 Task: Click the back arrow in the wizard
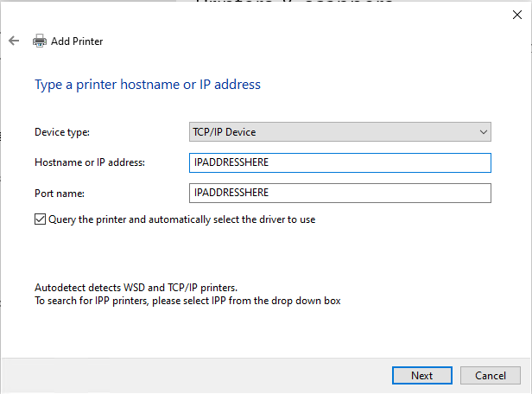(14, 41)
